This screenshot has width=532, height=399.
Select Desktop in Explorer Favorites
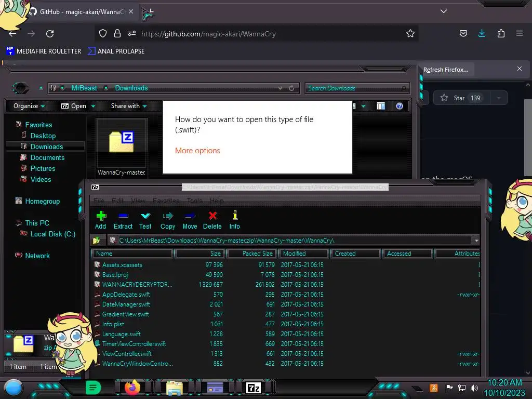tap(43, 136)
